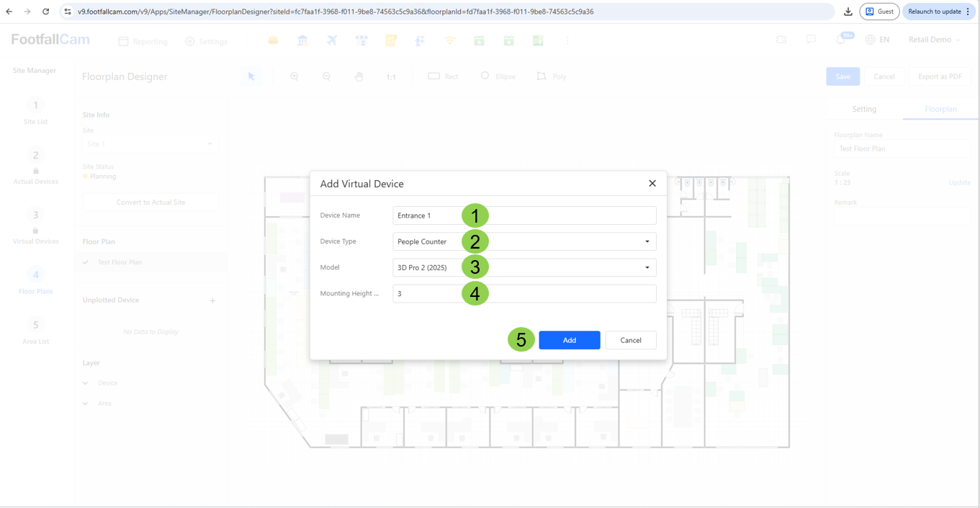Switch to the Setting tab
This screenshot has width=980, height=508.
(864, 109)
